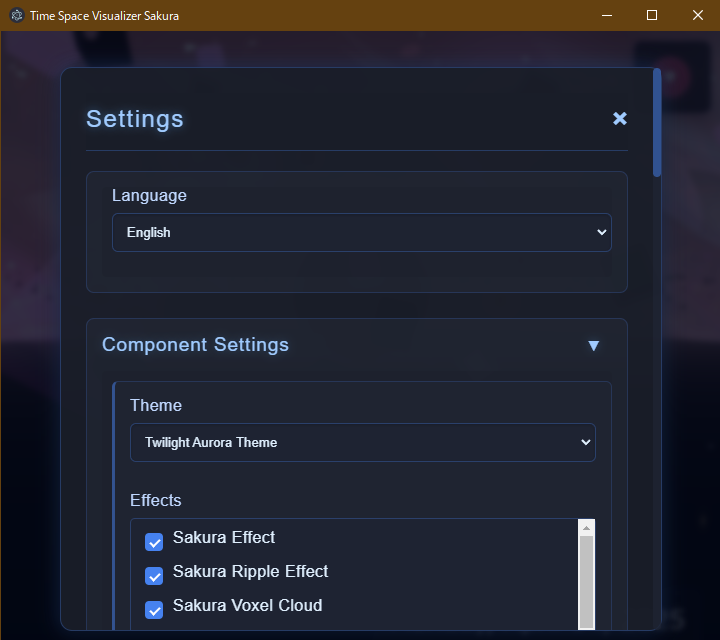Click the Component Settings section heading

point(195,345)
